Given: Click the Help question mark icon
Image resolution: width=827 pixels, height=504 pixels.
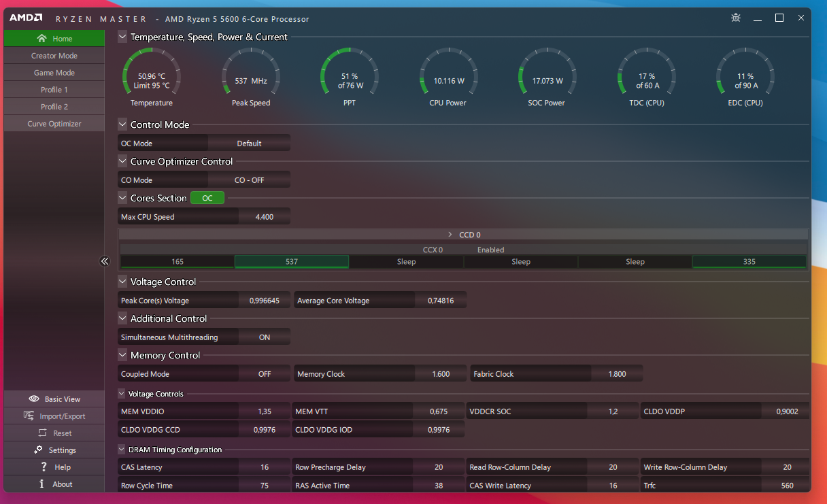Looking at the screenshot, I should click(x=44, y=467).
